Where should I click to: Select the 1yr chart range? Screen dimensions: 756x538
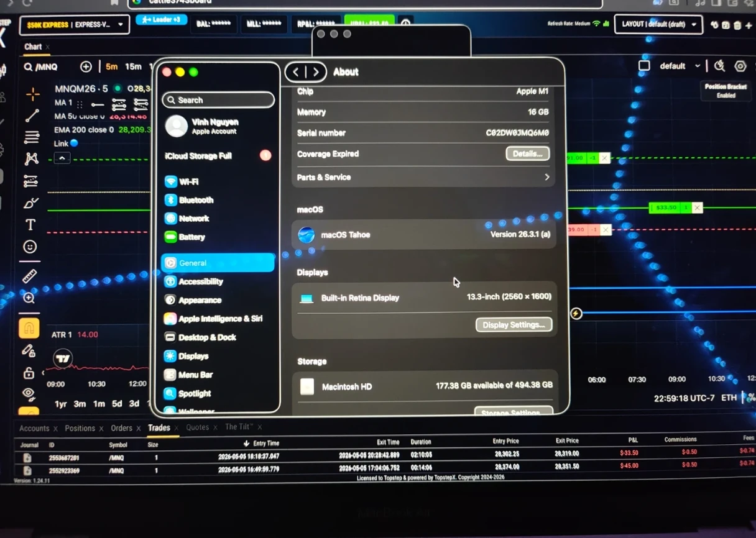tap(61, 404)
